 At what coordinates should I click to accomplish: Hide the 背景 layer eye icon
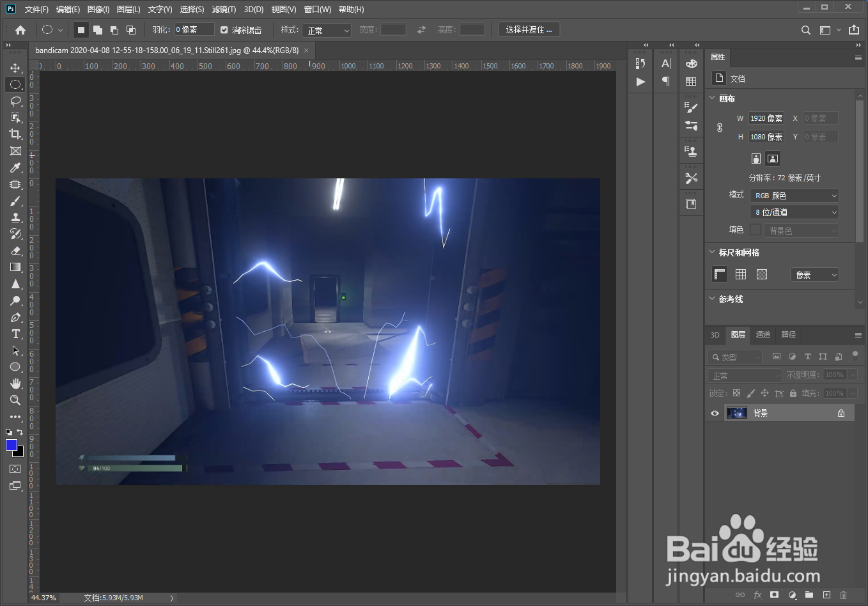pyautogui.click(x=715, y=413)
